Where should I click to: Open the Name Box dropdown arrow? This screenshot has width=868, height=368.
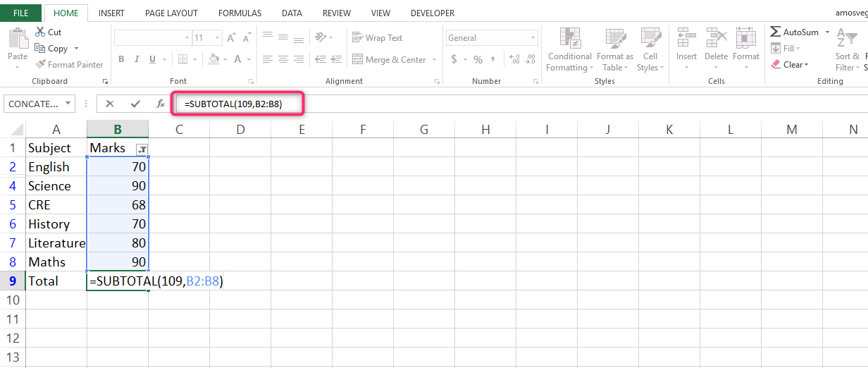pos(68,104)
